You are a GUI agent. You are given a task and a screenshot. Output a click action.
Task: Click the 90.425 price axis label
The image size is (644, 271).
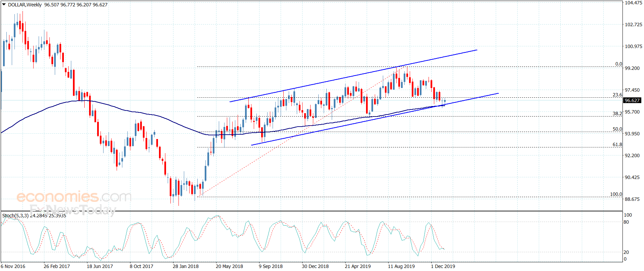pos(632,177)
